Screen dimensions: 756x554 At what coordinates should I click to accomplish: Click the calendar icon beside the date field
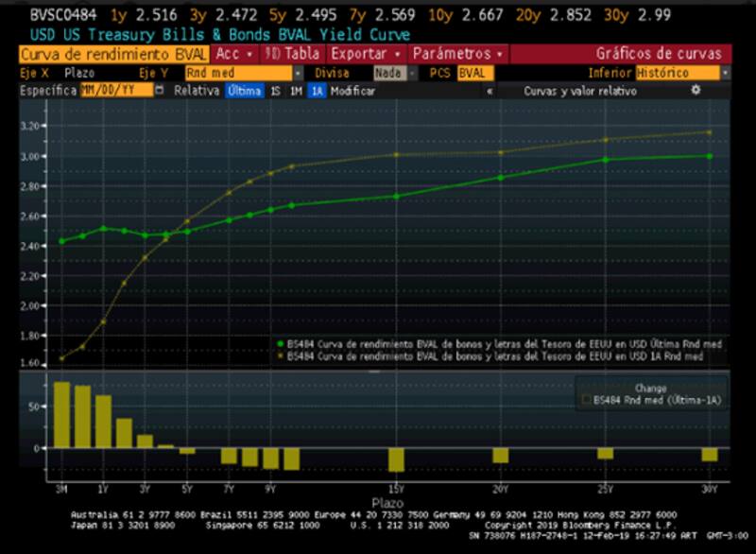click(x=159, y=91)
